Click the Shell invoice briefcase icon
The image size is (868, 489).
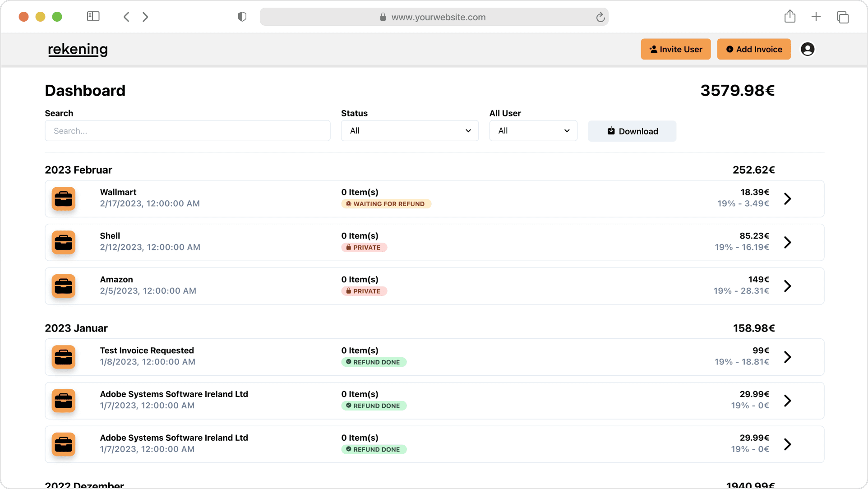(64, 243)
